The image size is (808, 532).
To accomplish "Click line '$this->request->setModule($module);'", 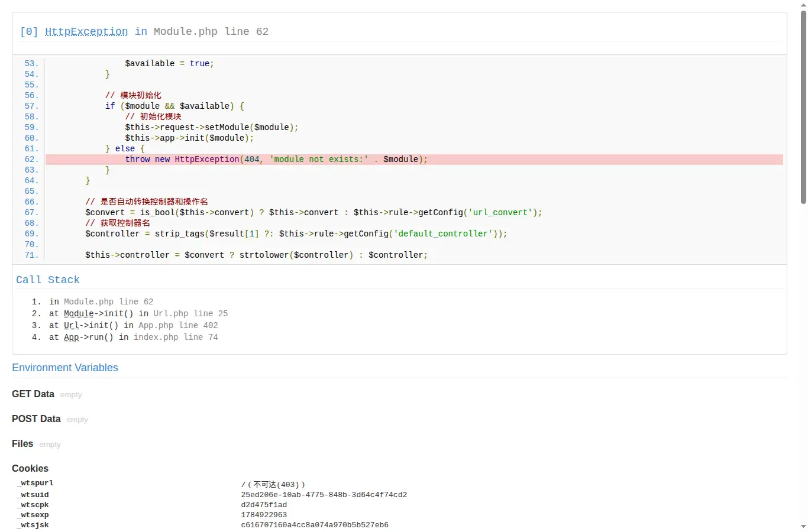I will [212, 128].
